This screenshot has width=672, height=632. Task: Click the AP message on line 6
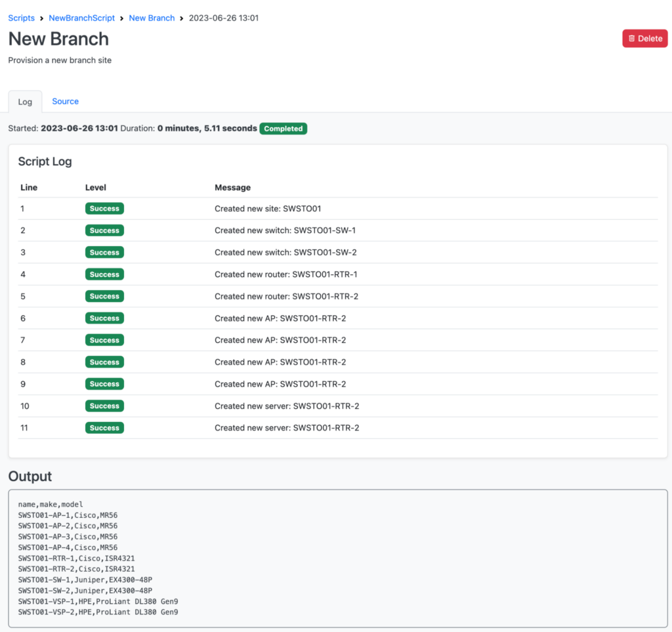[x=280, y=318]
